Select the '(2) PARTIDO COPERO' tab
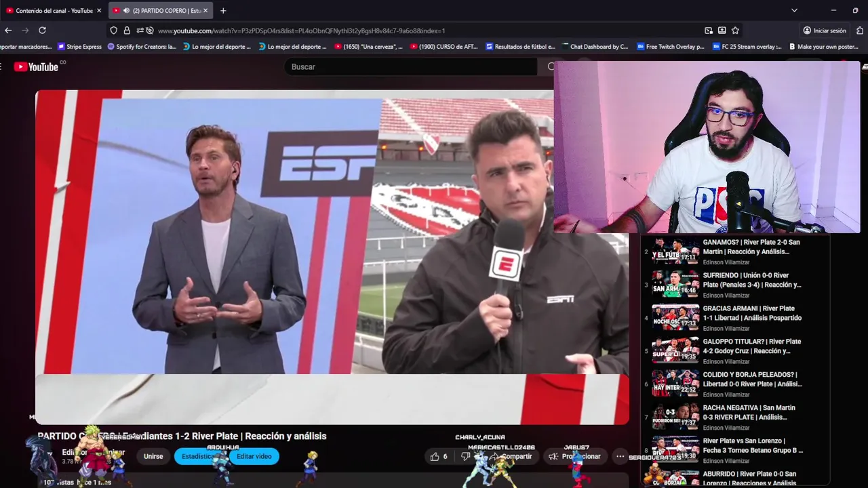This screenshot has width=868, height=488. [x=161, y=11]
